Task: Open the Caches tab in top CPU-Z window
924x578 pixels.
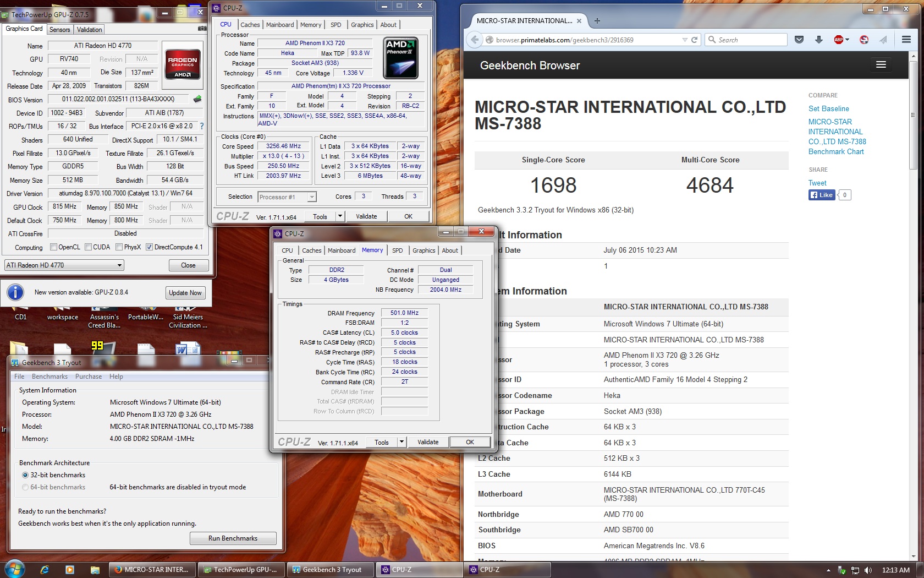Action: tap(250, 25)
